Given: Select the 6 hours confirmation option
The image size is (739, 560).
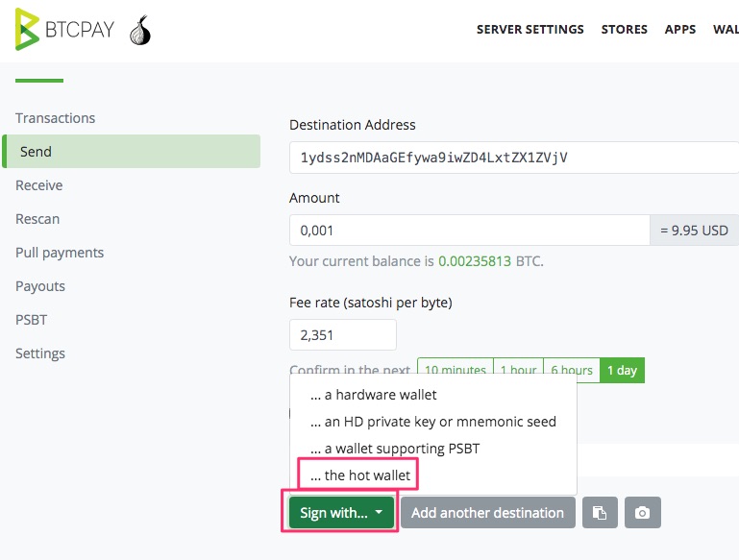Looking at the screenshot, I should click(572, 368).
